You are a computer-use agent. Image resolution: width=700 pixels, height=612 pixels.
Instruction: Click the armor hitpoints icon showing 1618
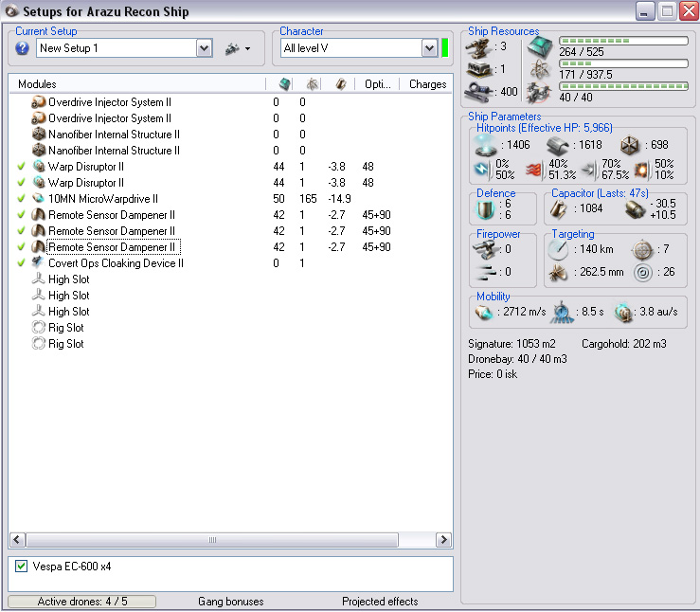tap(558, 145)
